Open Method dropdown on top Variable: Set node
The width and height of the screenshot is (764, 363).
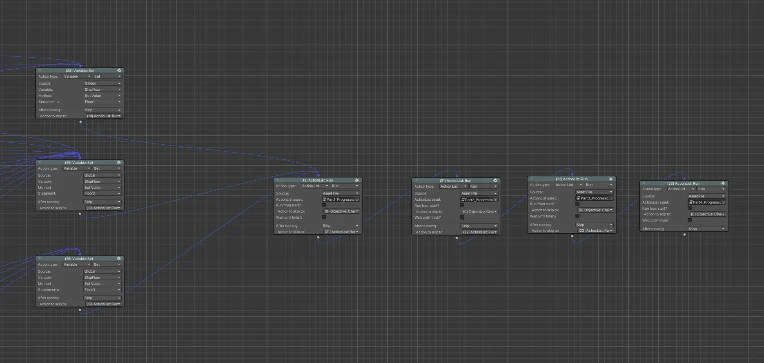coord(103,96)
